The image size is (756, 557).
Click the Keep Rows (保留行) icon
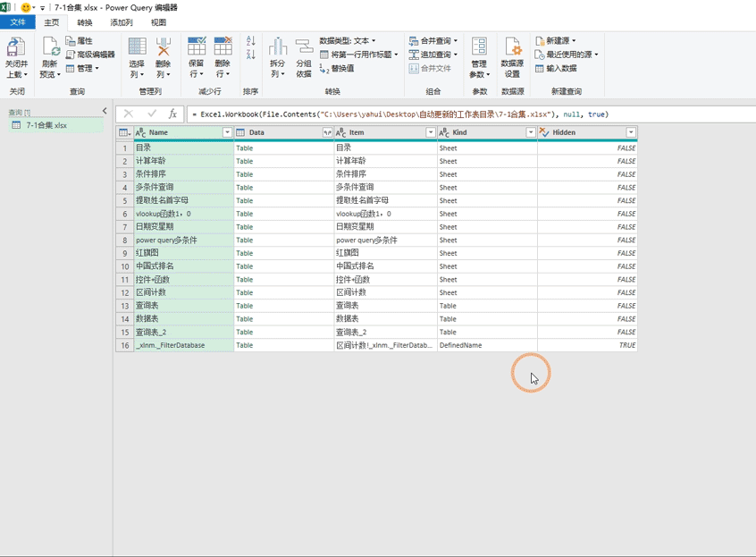pyautogui.click(x=197, y=46)
